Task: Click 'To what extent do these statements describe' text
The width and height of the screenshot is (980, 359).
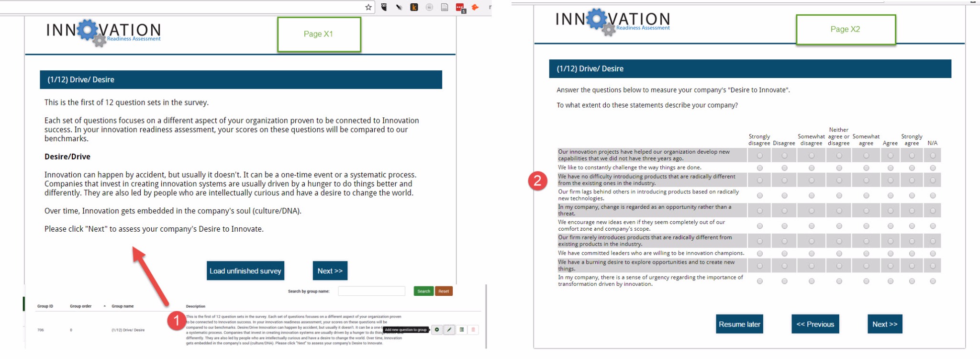Action: (x=647, y=105)
